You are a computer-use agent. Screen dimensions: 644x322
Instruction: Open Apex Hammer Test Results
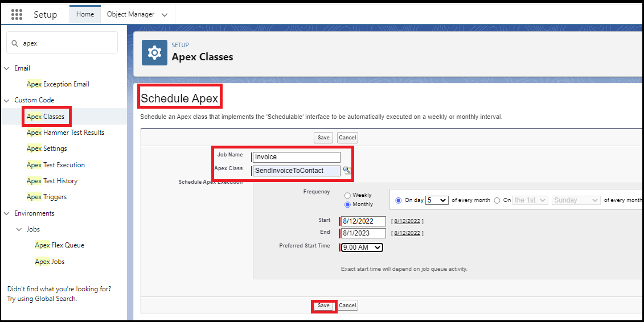coord(65,133)
